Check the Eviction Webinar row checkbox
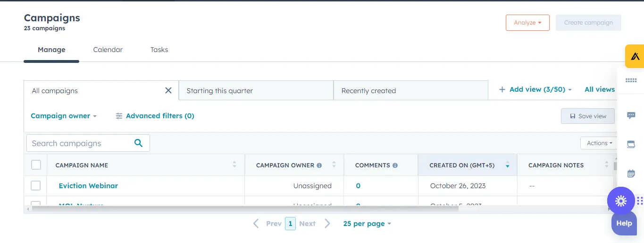This screenshot has width=644, height=243. (36, 186)
